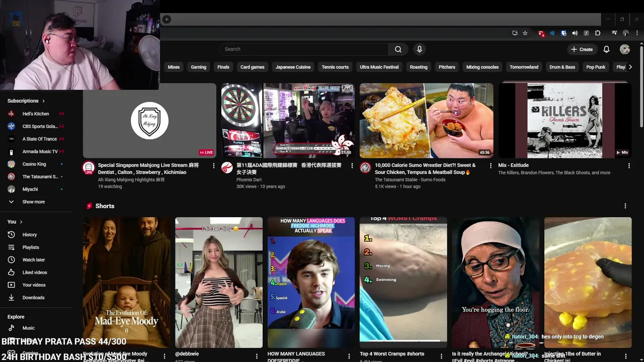Select the Tennis courts chip
The image size is (644, 362).
pyautogui.click(x=335, y=67)
